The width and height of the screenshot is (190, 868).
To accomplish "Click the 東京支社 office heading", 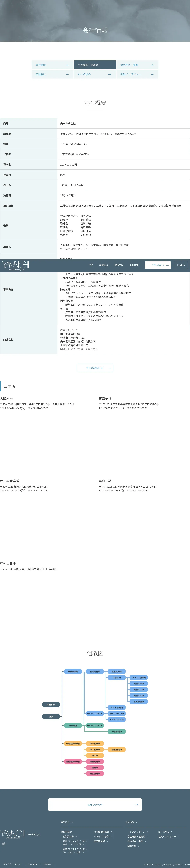I will 105,399.
